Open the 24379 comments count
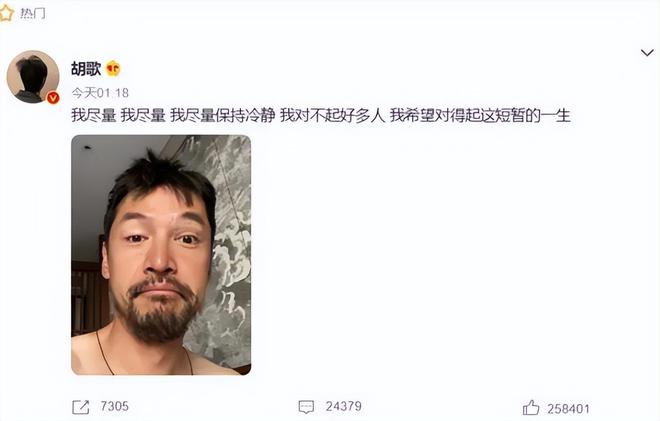This screenshot has width=660, height=421. [x=343, y=407]
